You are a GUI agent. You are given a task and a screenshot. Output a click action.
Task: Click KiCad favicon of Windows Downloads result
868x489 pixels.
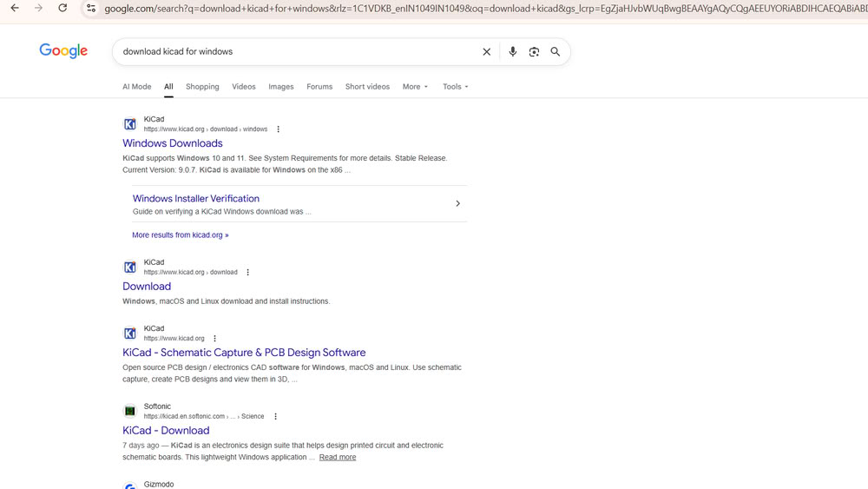click(129, 123)
